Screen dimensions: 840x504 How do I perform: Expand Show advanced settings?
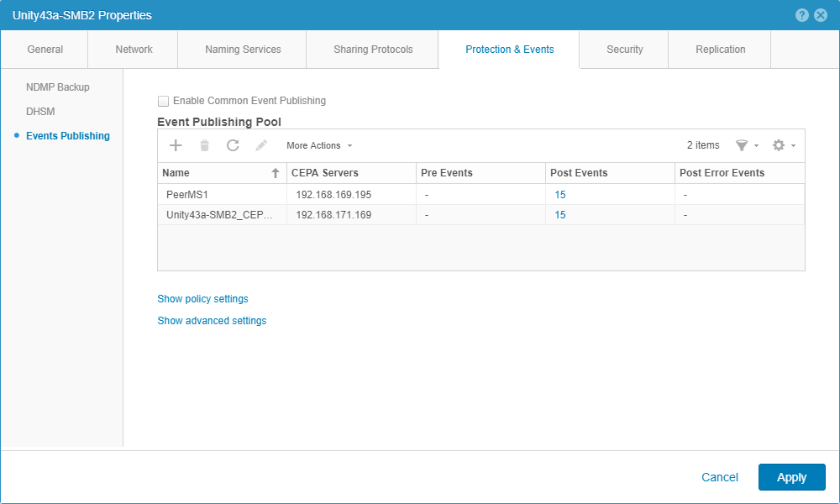tap(212, 321)
